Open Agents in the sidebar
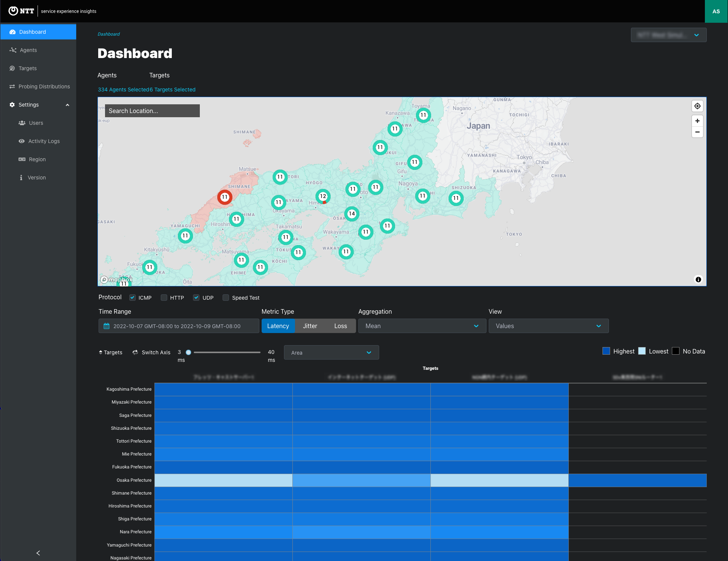The width and height of the screenshot is (728, 561). click(38, 50)
